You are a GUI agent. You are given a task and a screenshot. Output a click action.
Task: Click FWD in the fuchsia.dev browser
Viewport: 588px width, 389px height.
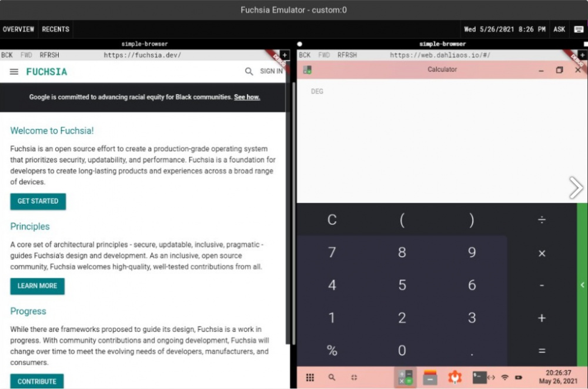click(26, 55)
